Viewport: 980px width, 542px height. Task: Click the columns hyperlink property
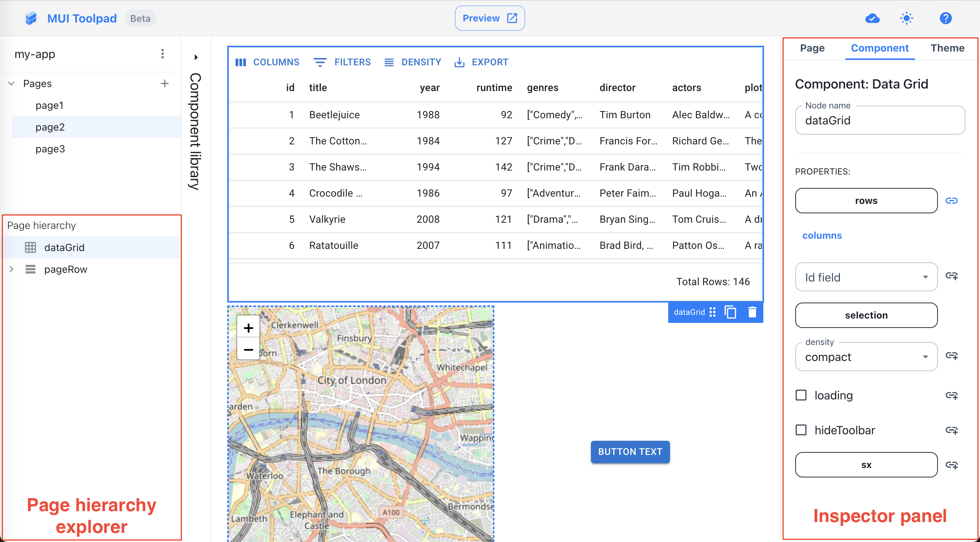tap(822, 235)
